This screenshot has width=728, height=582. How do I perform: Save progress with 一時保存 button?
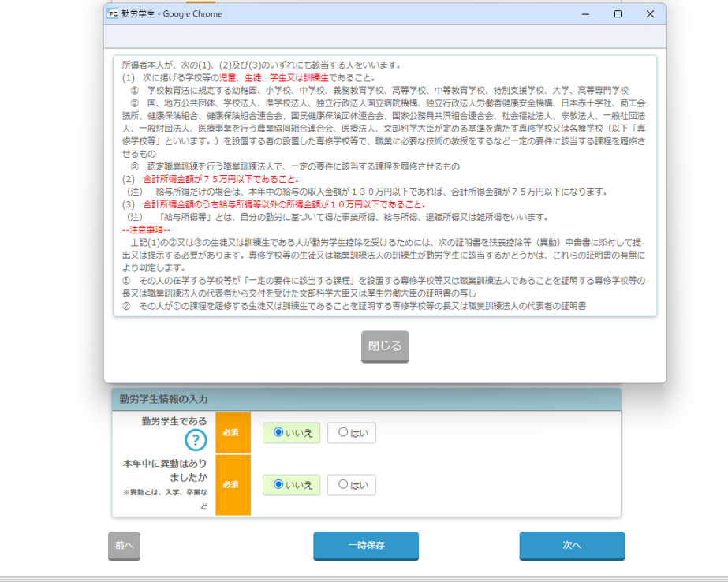[x=366, y=546]
